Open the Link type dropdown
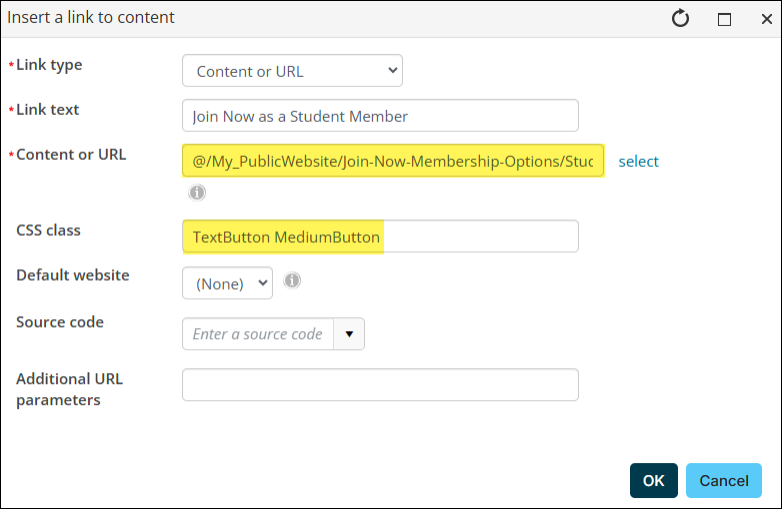The height and width of the screenshot is (509, 782). [292, 71]
